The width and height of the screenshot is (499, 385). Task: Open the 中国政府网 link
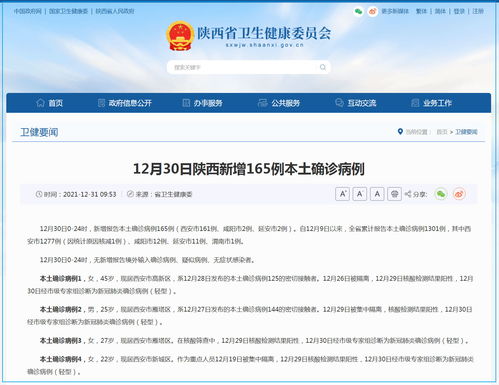[28, 11]
